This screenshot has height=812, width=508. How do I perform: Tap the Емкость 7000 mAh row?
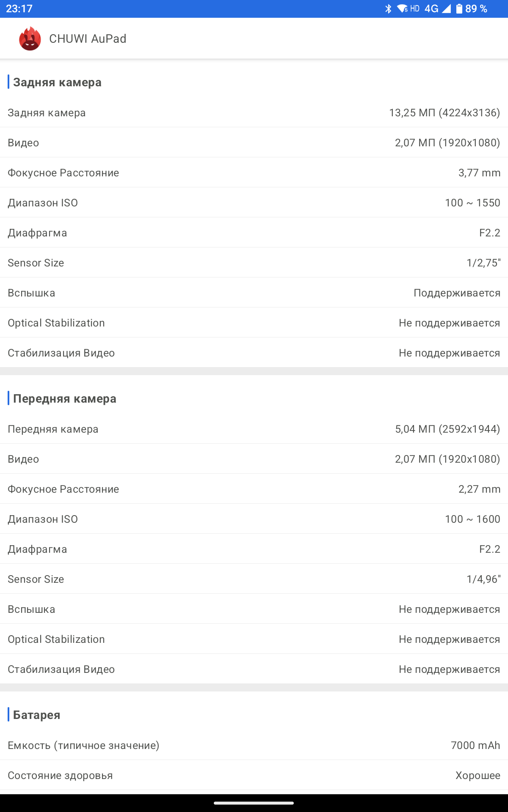click(254, 745)
